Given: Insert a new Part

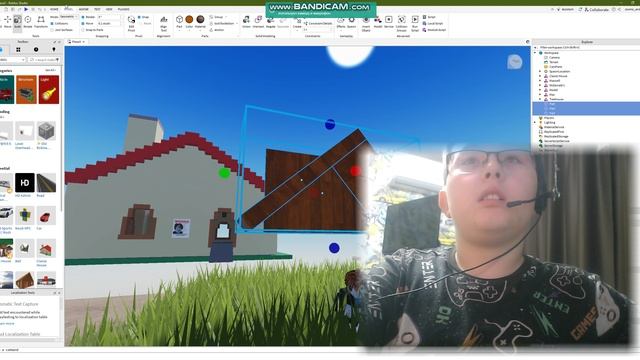Looking at the screenshot, I should point(179,22).
